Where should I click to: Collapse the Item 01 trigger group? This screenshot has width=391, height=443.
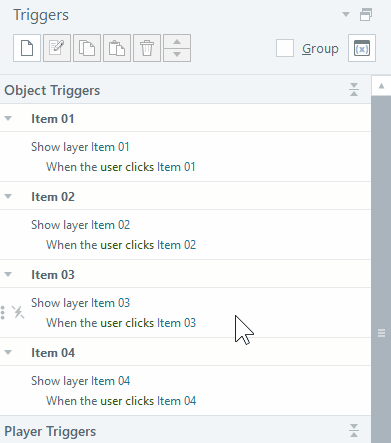(x=8, y=118)
